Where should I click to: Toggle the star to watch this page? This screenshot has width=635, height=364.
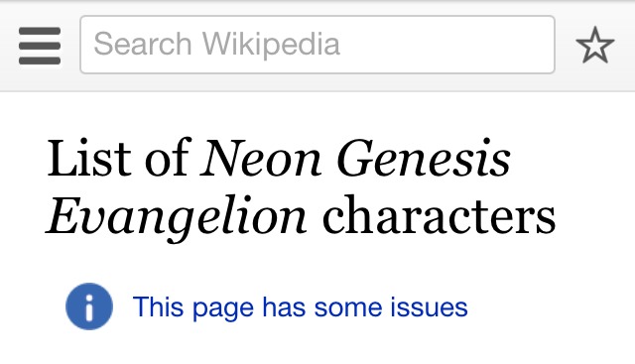tap(595, 45)
